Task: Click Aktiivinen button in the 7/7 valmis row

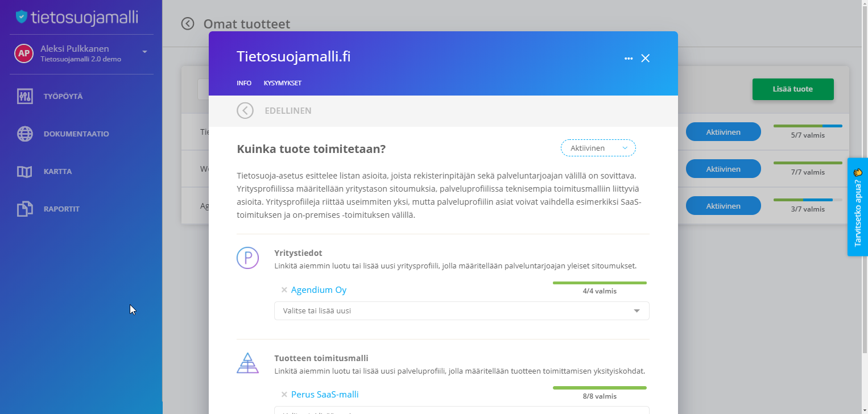Action: pyautogui.click(x=724, y=169)
